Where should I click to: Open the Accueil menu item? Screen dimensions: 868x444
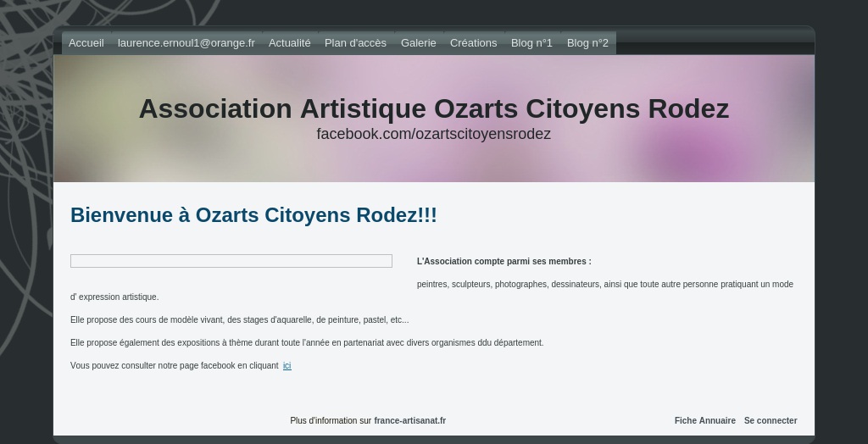[86, 43]
